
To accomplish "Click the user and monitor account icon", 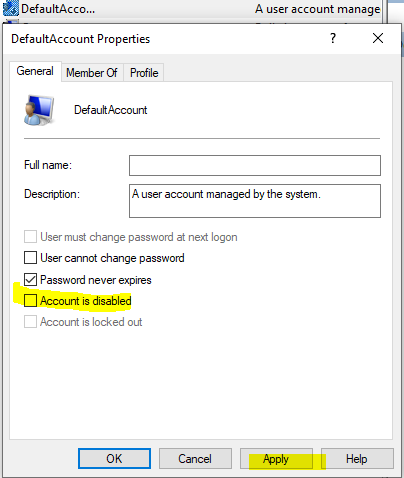I will click(x=39, y=110).
